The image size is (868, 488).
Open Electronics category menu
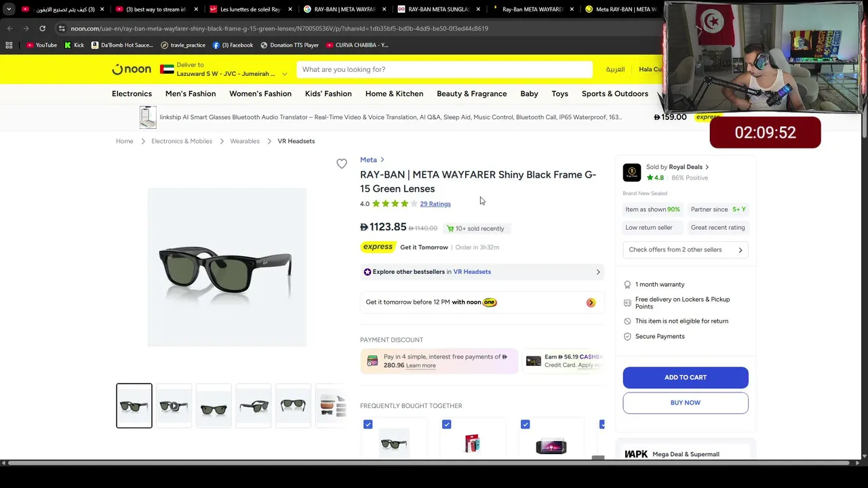pos(132,94)
